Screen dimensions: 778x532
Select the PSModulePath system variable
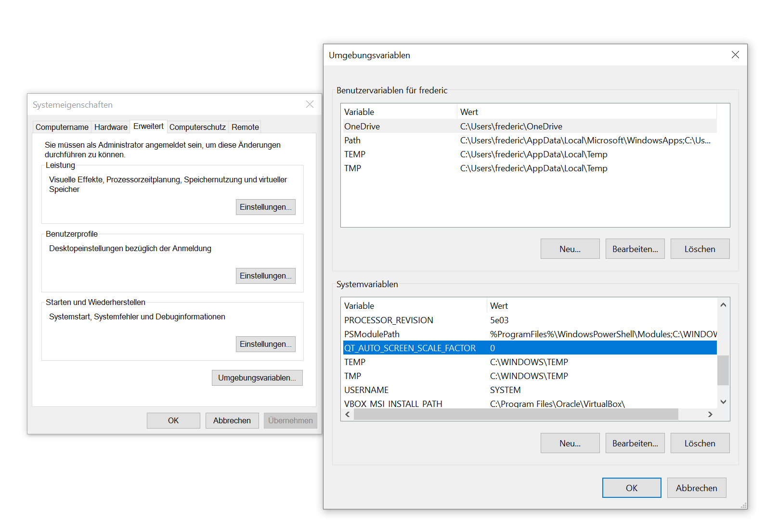[x=530, y=334]
